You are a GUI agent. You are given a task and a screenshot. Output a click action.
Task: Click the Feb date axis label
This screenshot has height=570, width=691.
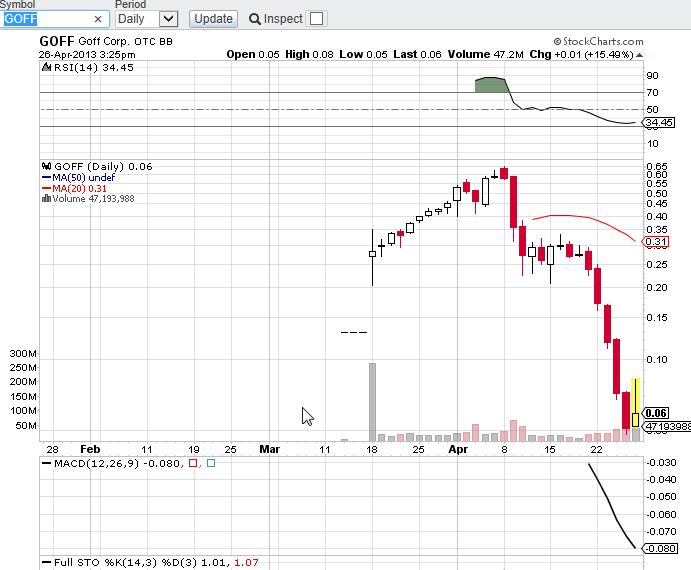pos(90,449)
